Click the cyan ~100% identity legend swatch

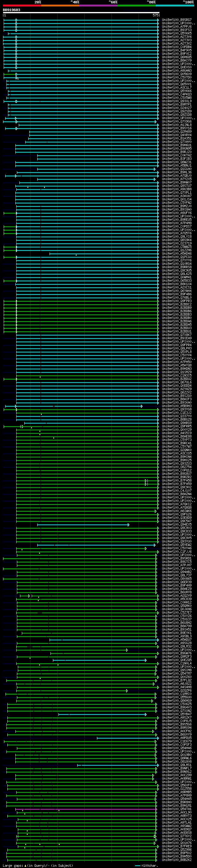[175, 6]
